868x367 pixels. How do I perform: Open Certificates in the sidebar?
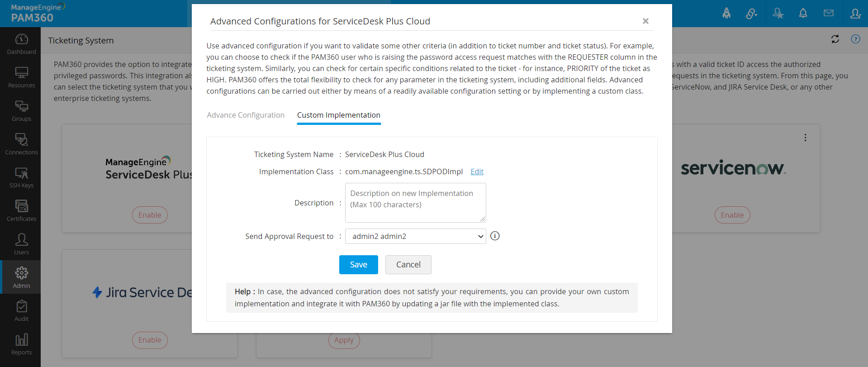click(x=21, y=210)
